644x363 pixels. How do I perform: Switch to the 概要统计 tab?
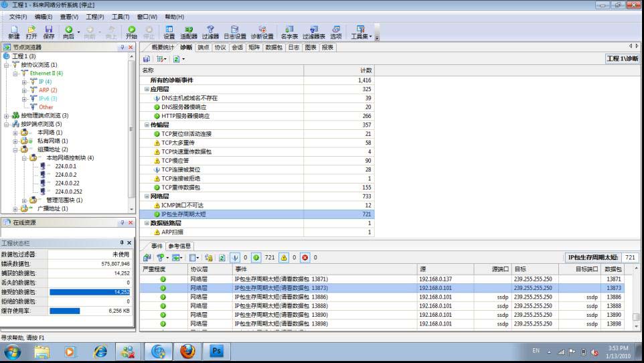pos(162,48)
